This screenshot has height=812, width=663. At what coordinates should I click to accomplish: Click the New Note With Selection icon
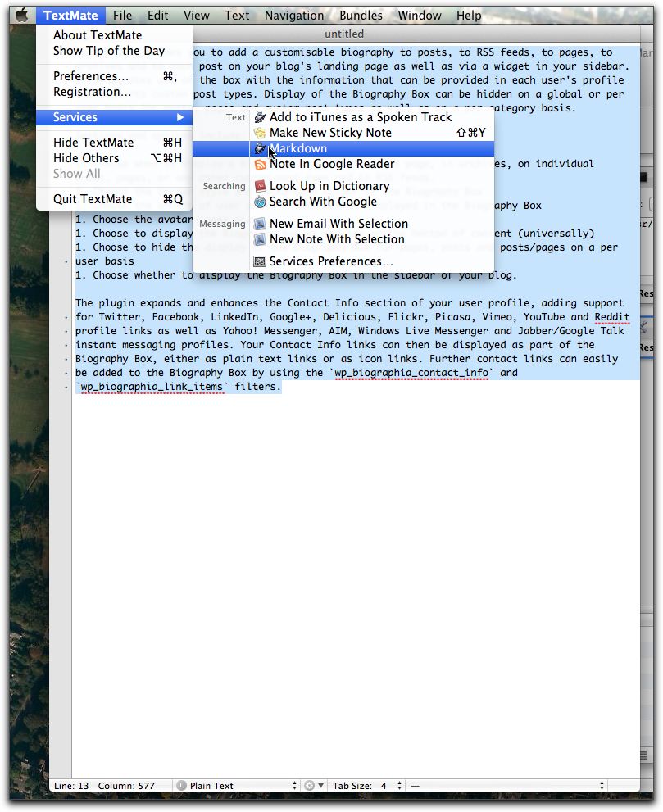[x=260, y=239]
